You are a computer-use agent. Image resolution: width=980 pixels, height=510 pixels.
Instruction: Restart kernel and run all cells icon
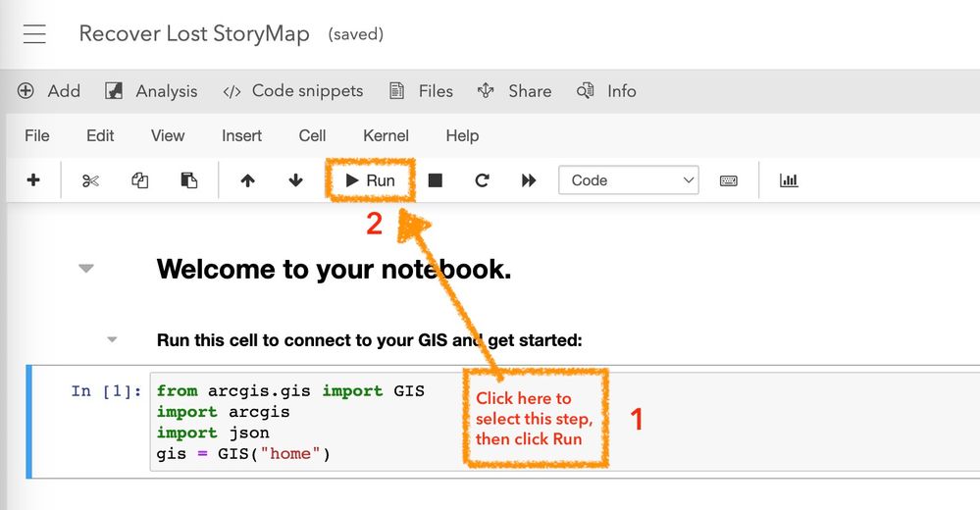(529, 180)
